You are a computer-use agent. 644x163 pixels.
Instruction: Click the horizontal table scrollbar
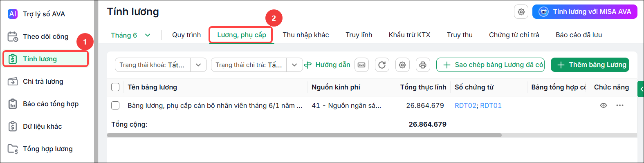coord(304,135)
